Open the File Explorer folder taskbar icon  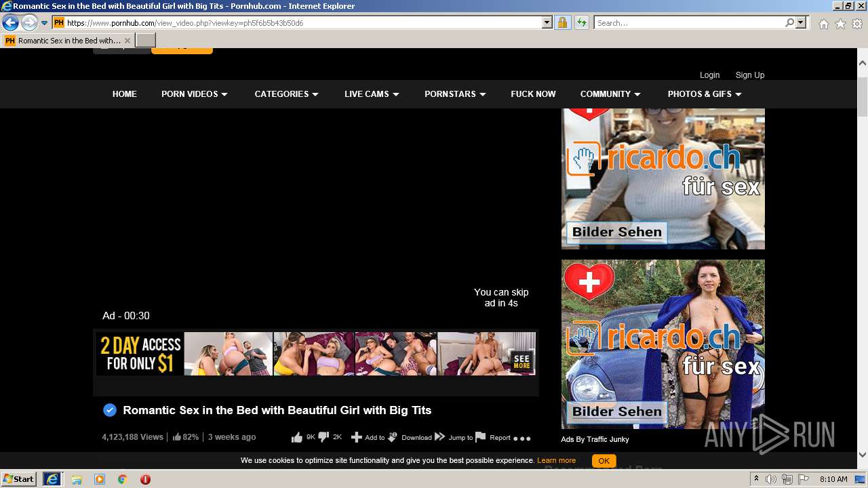[77, 479]
